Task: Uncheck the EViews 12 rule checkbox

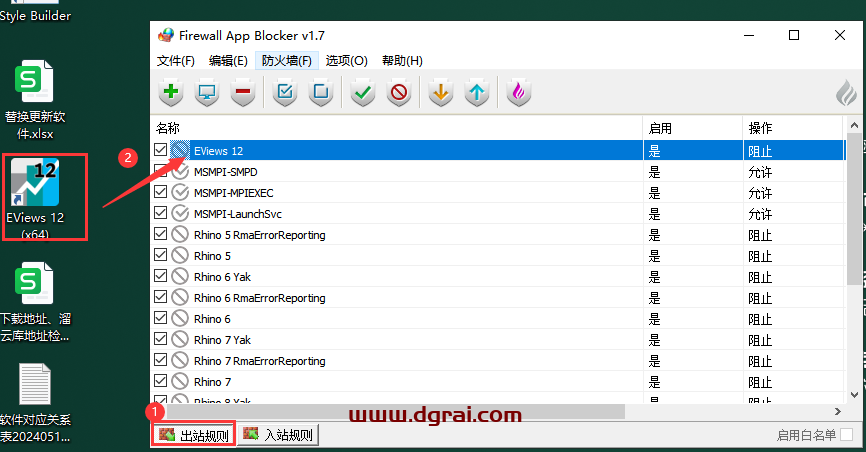Action: click(x=161, y=150)
